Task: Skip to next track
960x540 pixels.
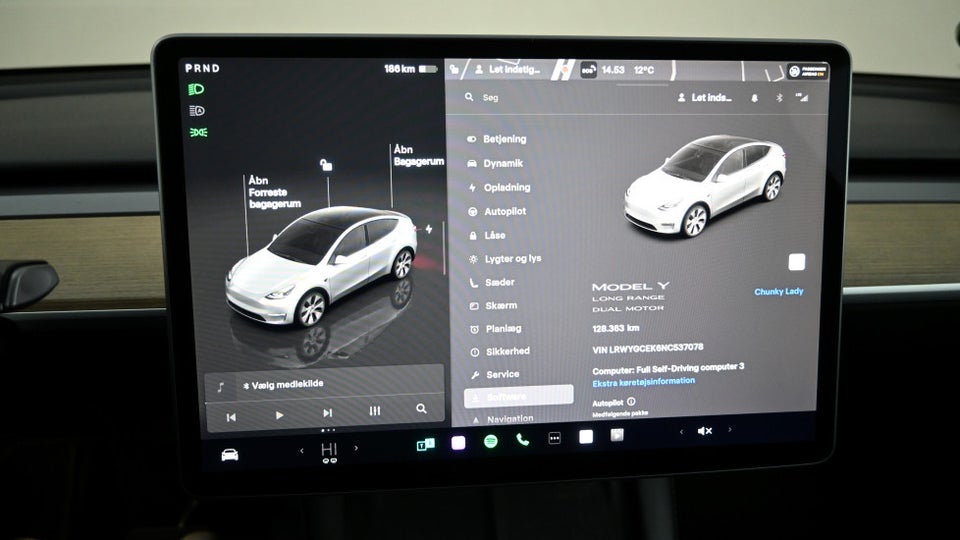Action: 328,413
